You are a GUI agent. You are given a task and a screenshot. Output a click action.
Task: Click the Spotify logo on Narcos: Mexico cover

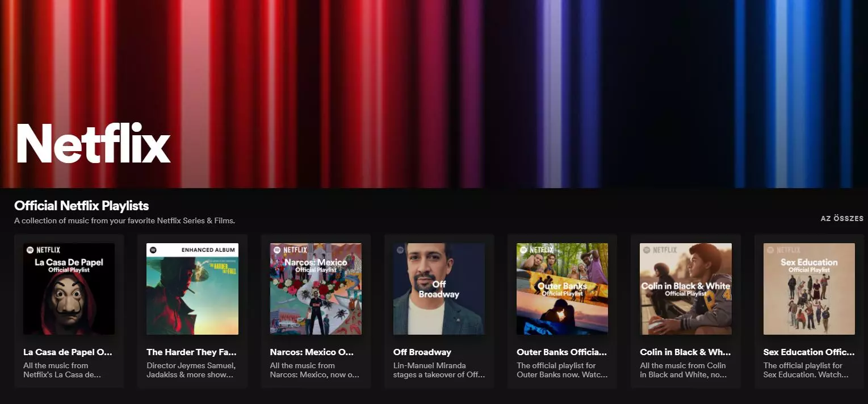pos(276,249)
